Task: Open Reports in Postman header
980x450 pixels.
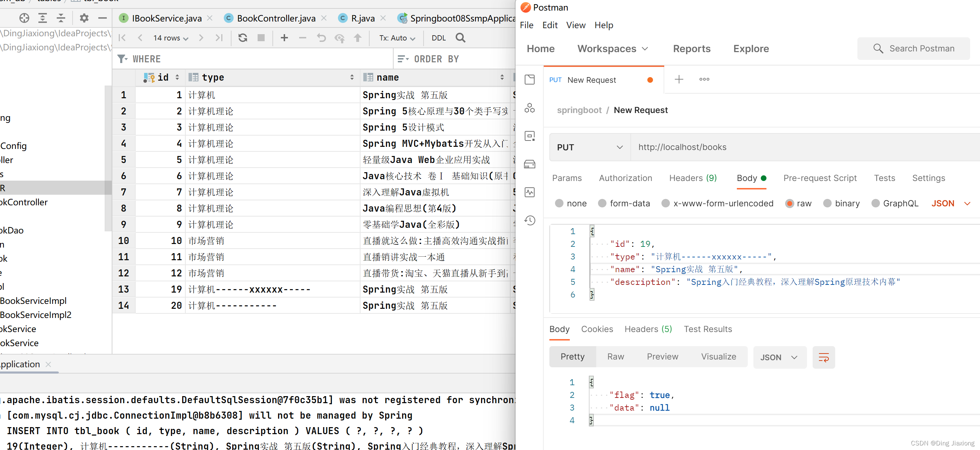Action: (692, 49)
